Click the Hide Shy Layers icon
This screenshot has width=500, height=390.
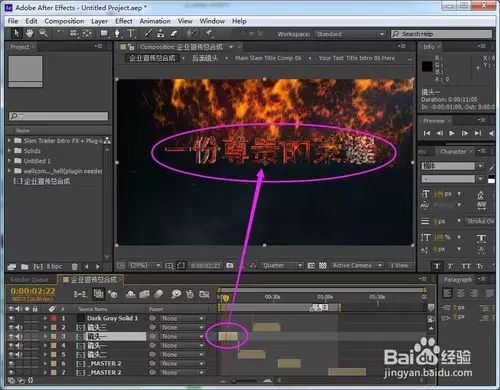[x=130, y=294]
